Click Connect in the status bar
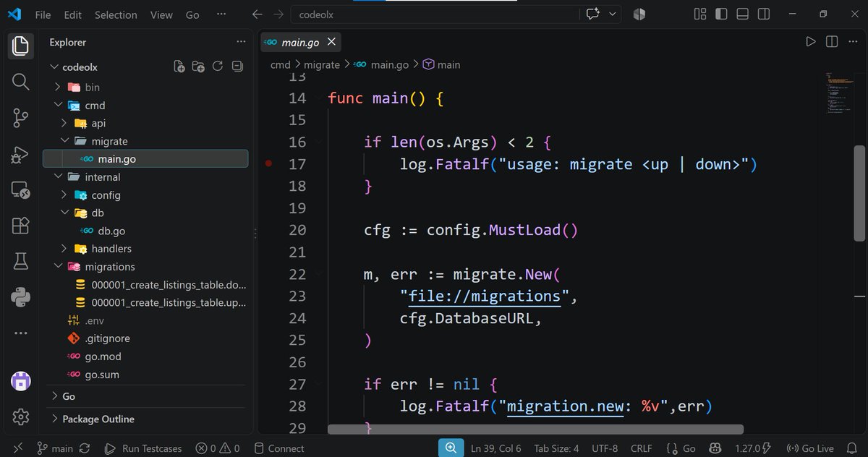868x457 pixels. 279,448
